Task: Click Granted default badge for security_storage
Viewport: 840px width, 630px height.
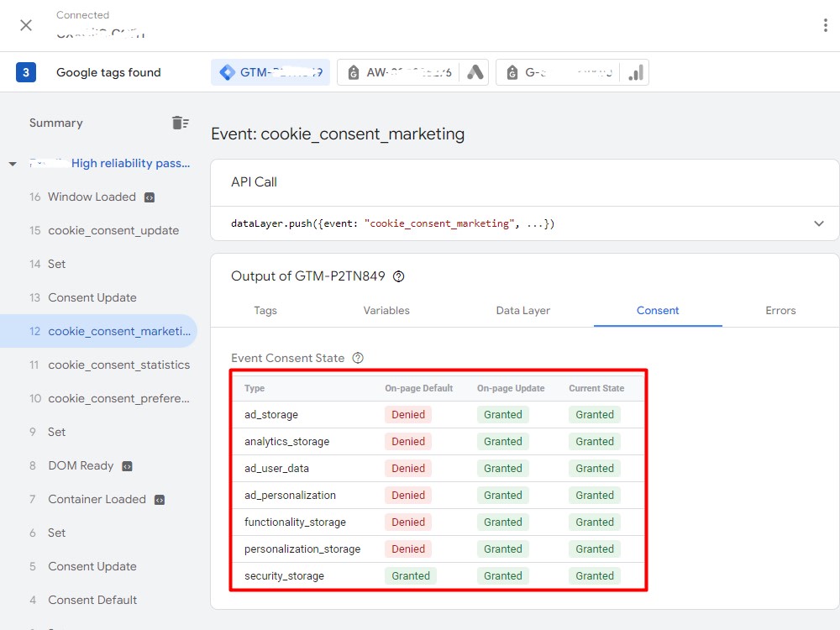Action: coord(411,576)
